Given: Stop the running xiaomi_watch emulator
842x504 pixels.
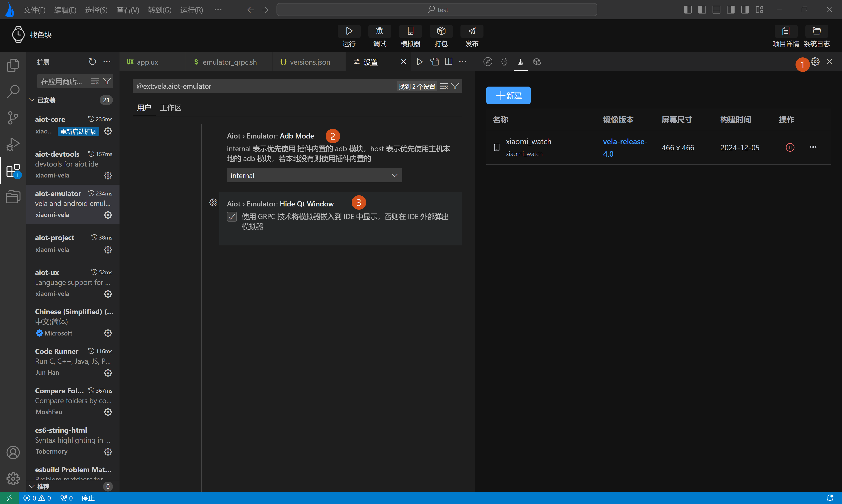Looking at the screenshot, I should 790,147.
